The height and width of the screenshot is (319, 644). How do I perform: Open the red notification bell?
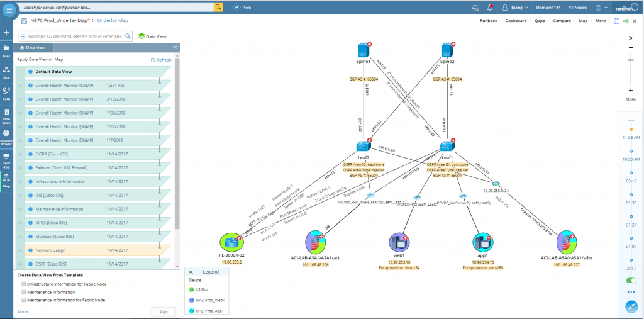(489, 8)
